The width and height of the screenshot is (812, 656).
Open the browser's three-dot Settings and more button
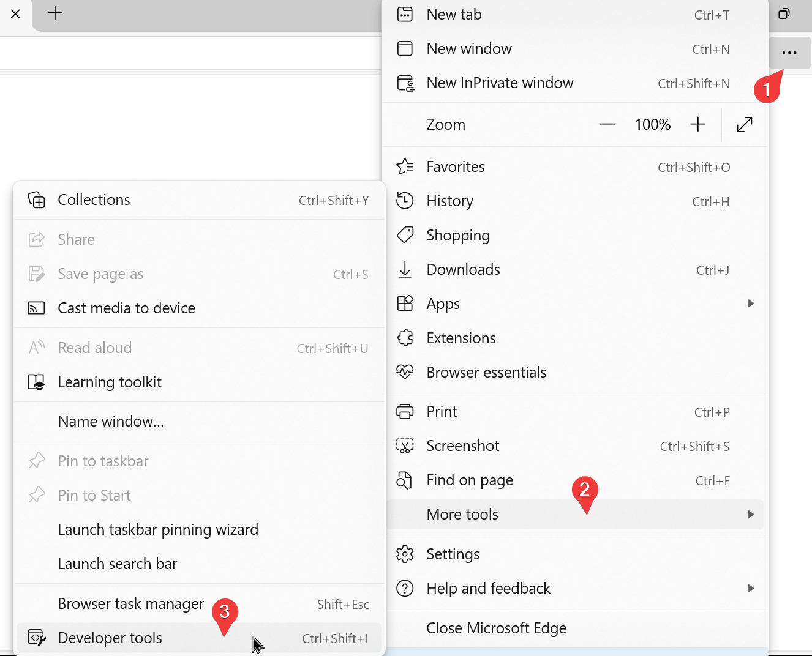[x=790, y=53]
